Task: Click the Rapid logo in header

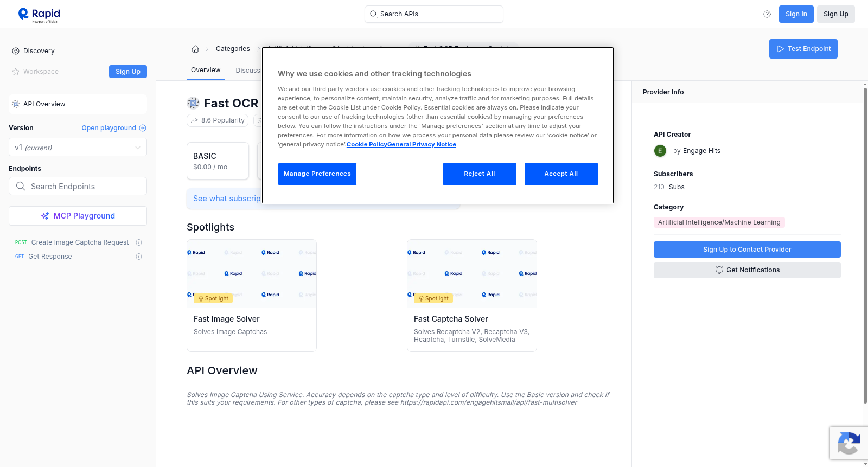Action: (x=39, y=15)
